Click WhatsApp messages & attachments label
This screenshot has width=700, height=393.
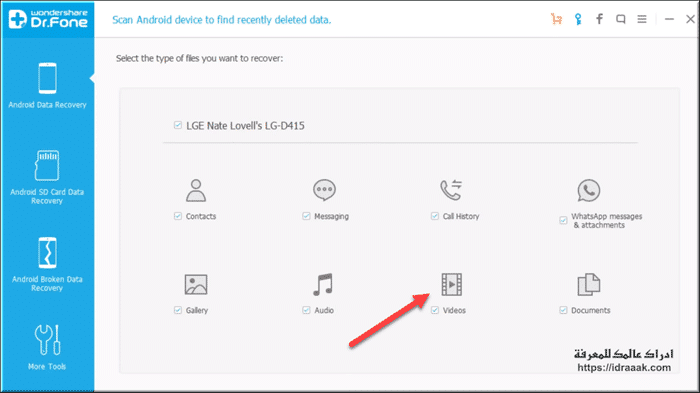point(607,221)
